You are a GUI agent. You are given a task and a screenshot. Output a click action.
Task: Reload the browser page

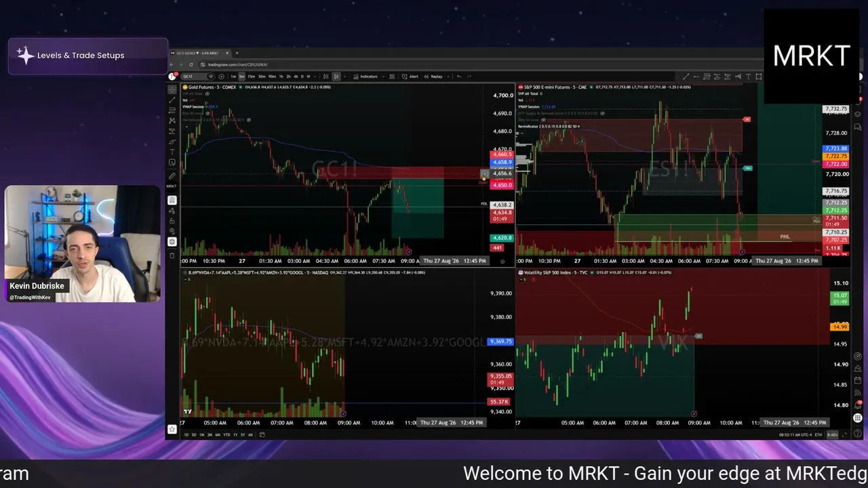coord(191,64)
